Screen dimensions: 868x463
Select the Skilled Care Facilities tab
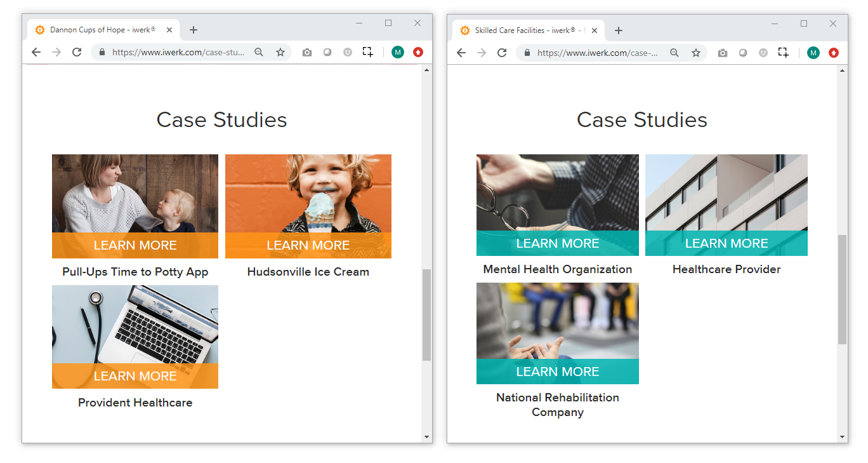529,30
